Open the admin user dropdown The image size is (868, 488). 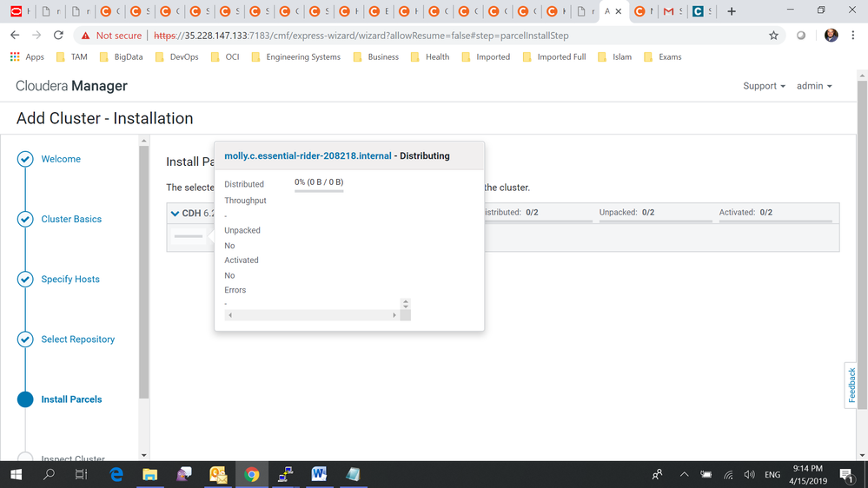point(814,86)
